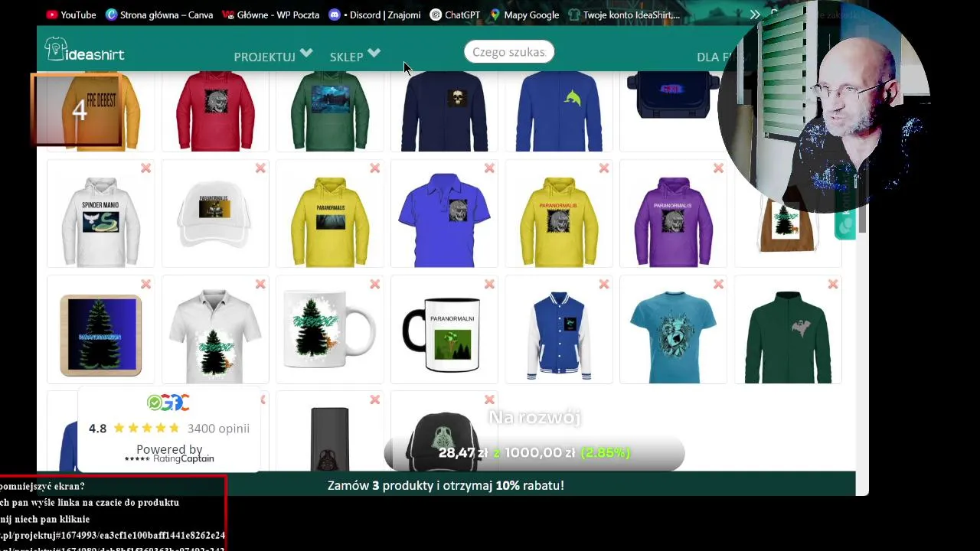The image size is (980, 551).
Task: Open the Mapy Google bookmark
Action: [524, 15]
